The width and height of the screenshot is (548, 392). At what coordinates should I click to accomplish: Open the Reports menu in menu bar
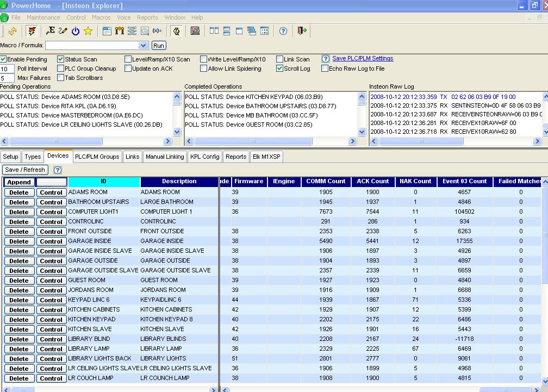coord(147,17)
